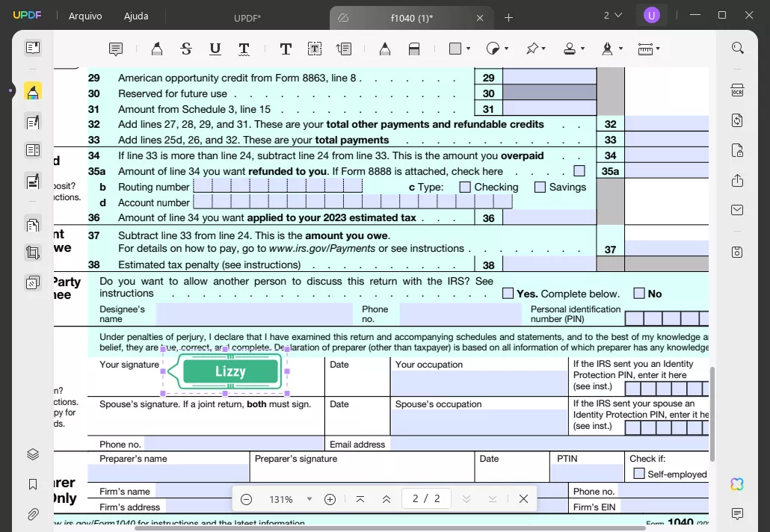Click the vertical scrollbar thumb
Viewport: 770px width, 532px height.
[x=712, y=414]
